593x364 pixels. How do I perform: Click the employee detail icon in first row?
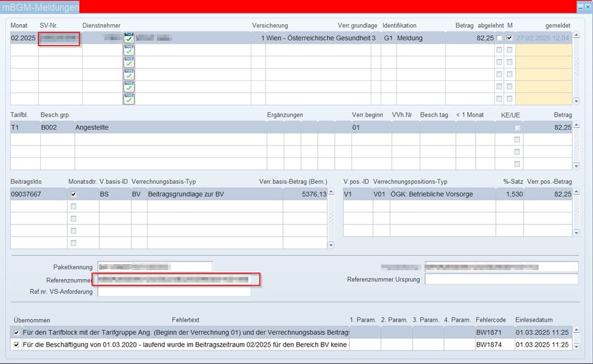tap(128, 38)
